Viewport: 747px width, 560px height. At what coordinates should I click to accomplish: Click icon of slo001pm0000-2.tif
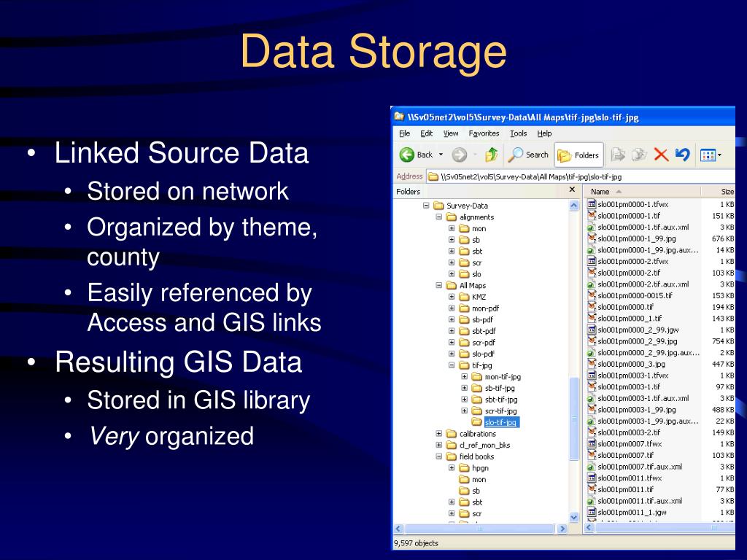(591, 273)
